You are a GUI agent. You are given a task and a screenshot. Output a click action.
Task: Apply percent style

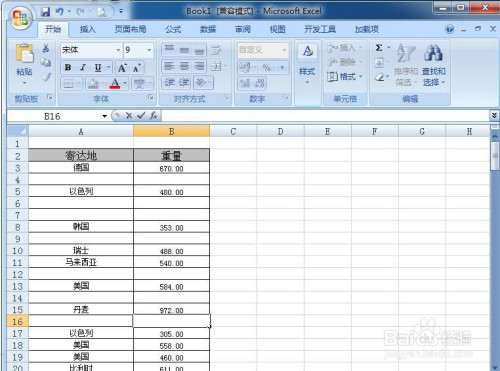[x=266, y=68]
